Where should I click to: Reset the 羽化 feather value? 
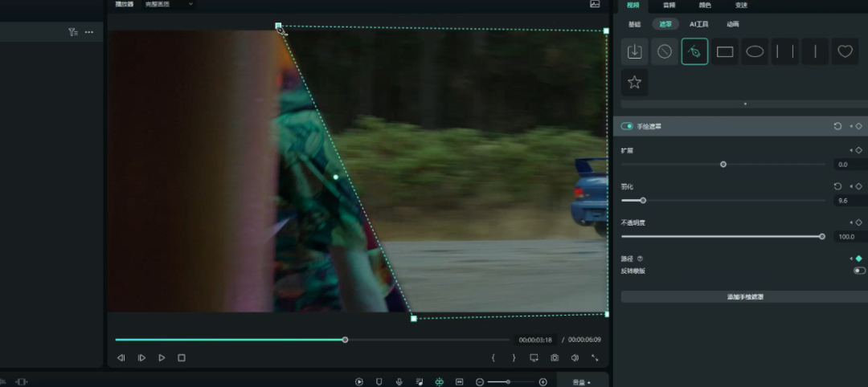click(x=837, y=186)
